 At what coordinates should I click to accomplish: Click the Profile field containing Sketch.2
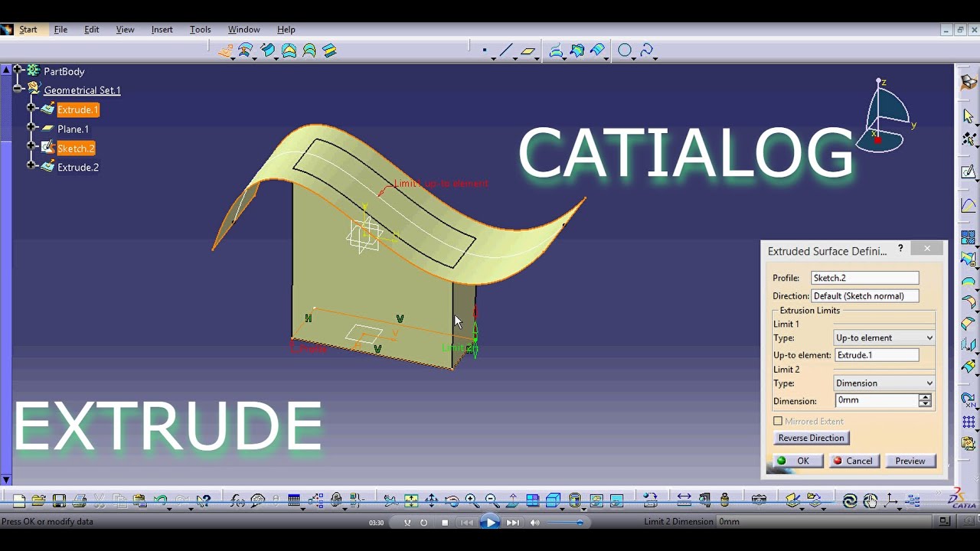tap(865, 278)
